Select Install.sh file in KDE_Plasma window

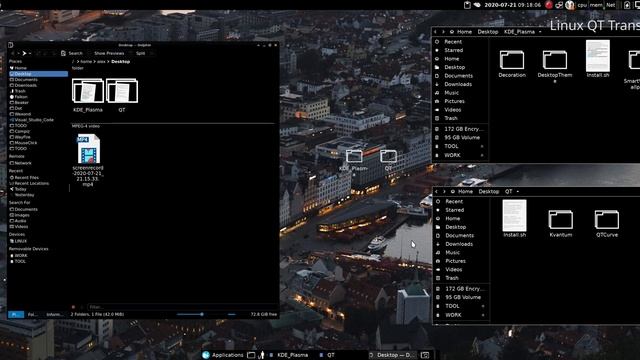point(598,59)
